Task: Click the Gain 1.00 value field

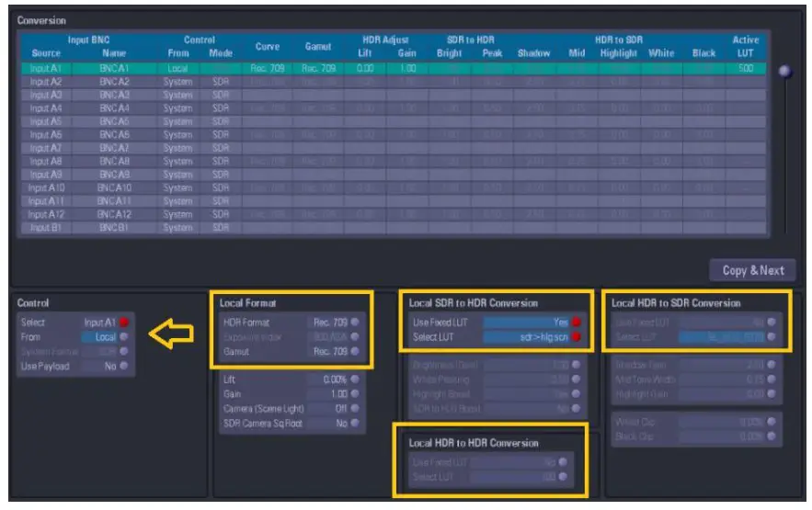Action: 327,394
